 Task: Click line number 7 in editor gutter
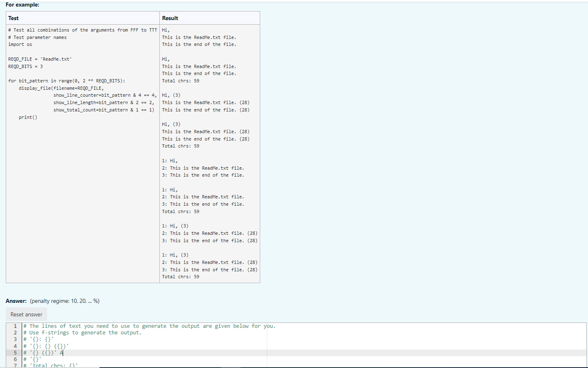click(15, 365)
